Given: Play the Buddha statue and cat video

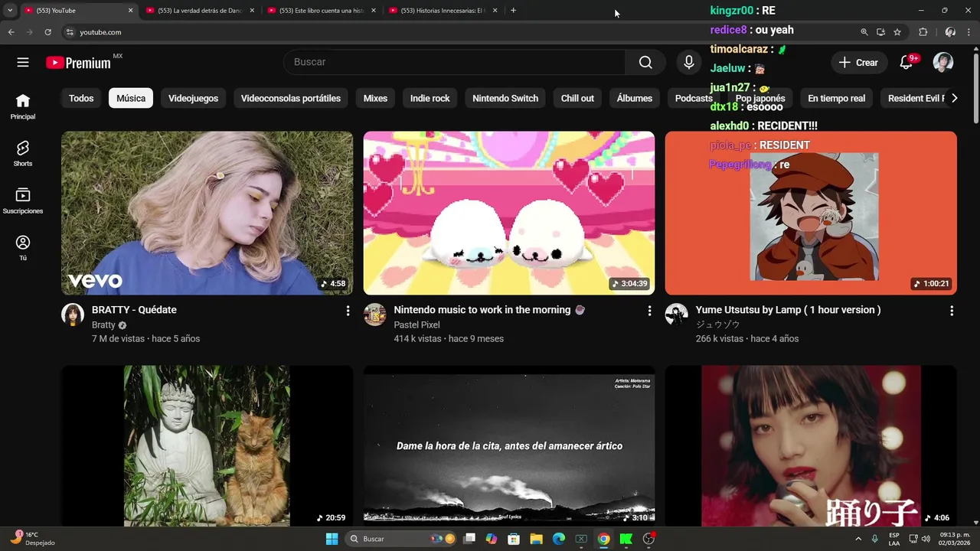Looking at the screenshot, I should point(207,445).
